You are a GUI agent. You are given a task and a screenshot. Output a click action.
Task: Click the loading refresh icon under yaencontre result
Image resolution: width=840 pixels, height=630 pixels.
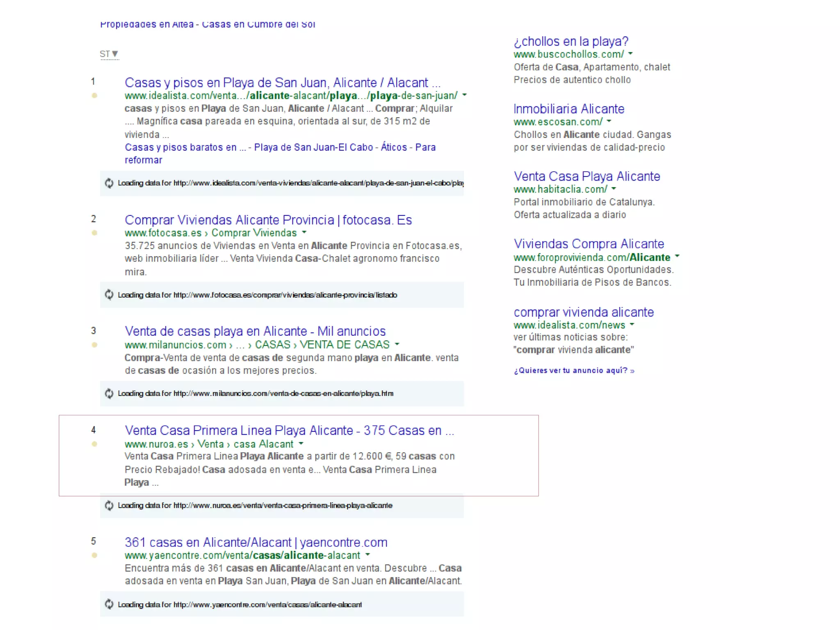point(109,604)
